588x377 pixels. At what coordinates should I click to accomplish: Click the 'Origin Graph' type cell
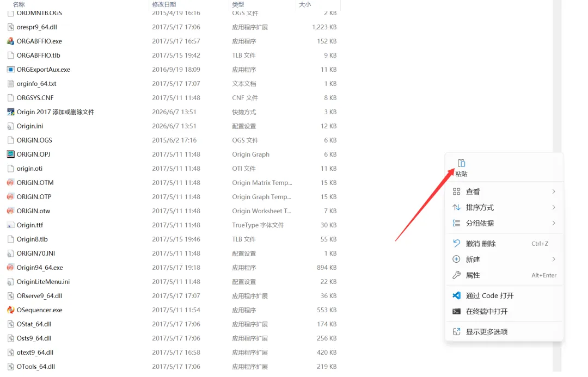pyautogui.click(x=250, y=154)
